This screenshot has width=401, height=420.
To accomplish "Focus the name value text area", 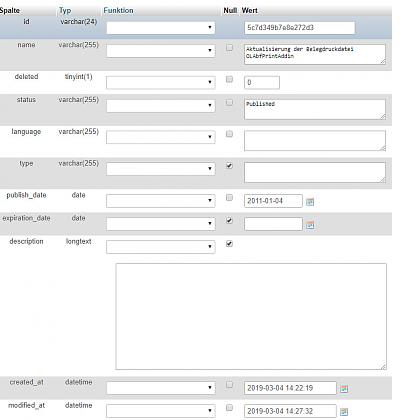I will click(x=315, y=54).
